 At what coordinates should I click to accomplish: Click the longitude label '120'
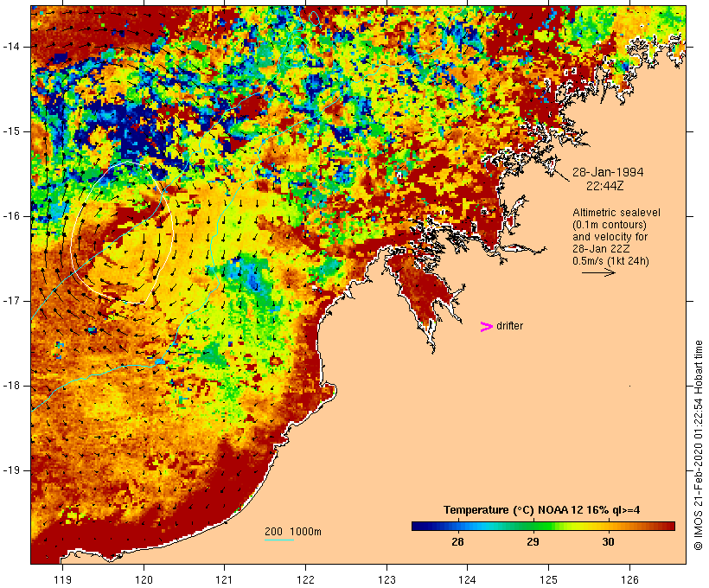pyautogui.click(x=144, y=579)
